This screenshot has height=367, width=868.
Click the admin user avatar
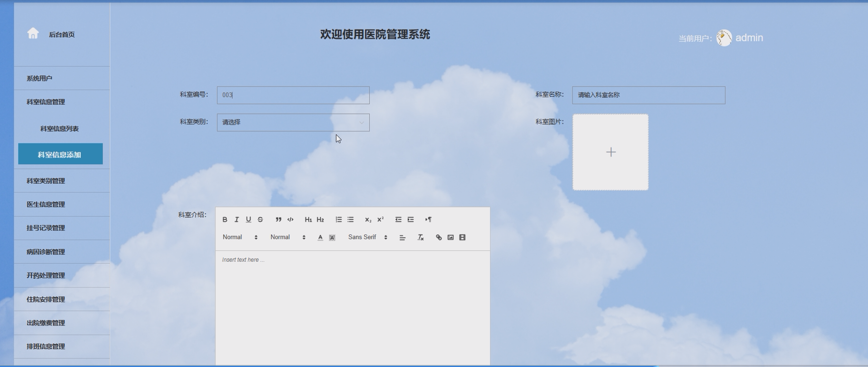click(x=724, y=38)
